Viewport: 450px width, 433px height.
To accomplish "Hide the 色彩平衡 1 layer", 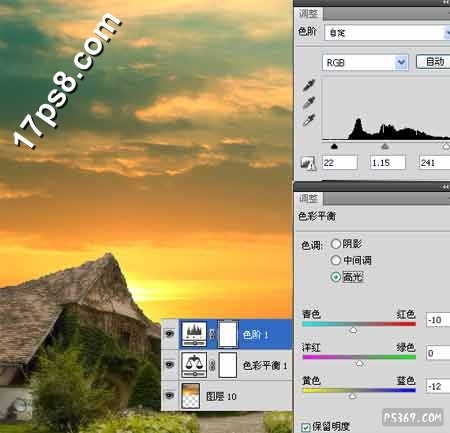I will [x=170, y=365].
